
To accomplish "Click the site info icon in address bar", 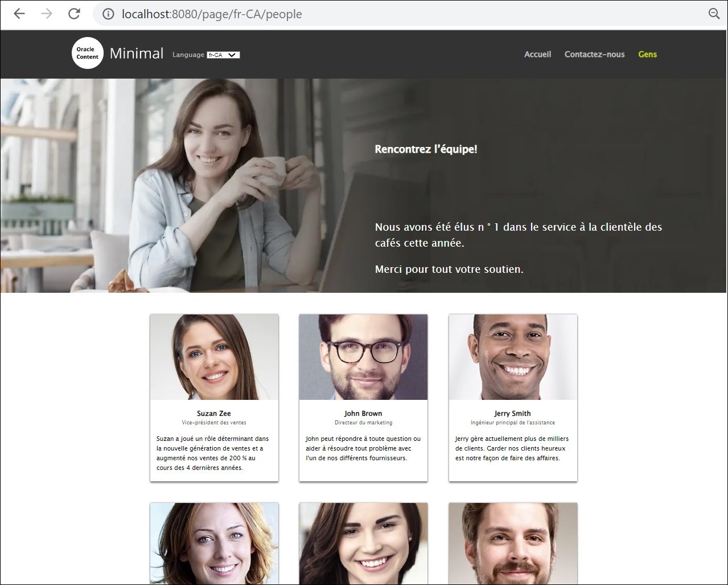I will coord(108,14).
